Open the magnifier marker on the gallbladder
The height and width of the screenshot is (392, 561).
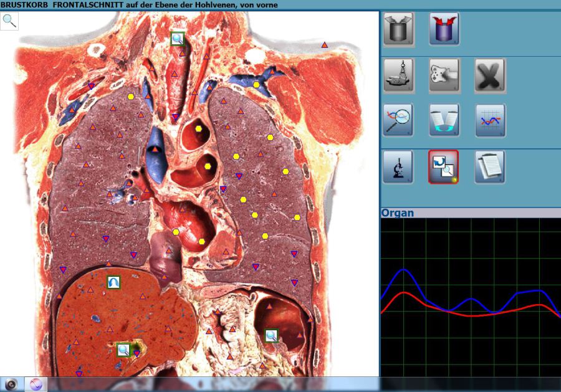tap(123, 350)
